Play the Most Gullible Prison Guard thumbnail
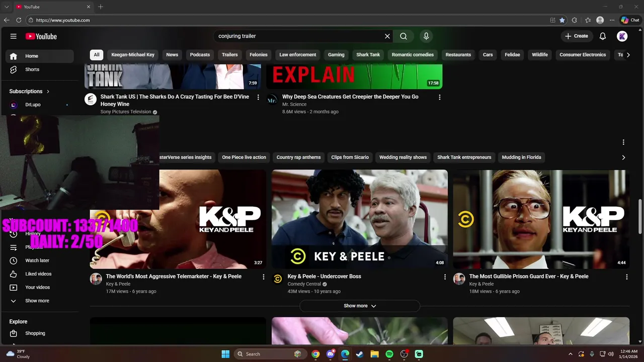This screenshot has width=644, height=362. (x=541, y=219)
